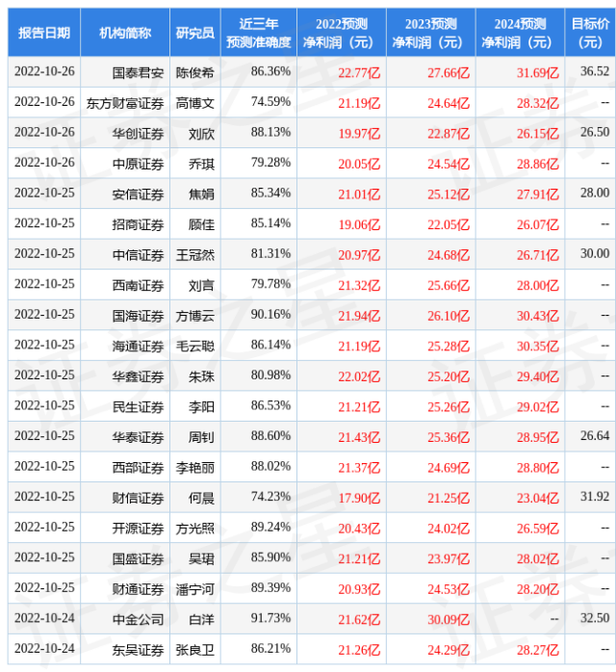This screenshot has height=672, width=616.
Task: Click 2022 profit value 19.06亿
Action: tap(359, 224)
